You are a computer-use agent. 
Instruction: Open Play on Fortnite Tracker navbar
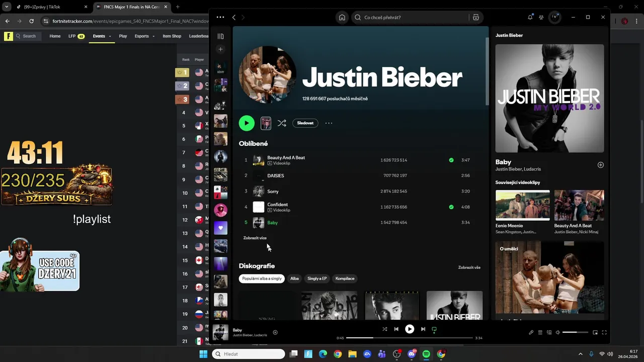(123, 36)
